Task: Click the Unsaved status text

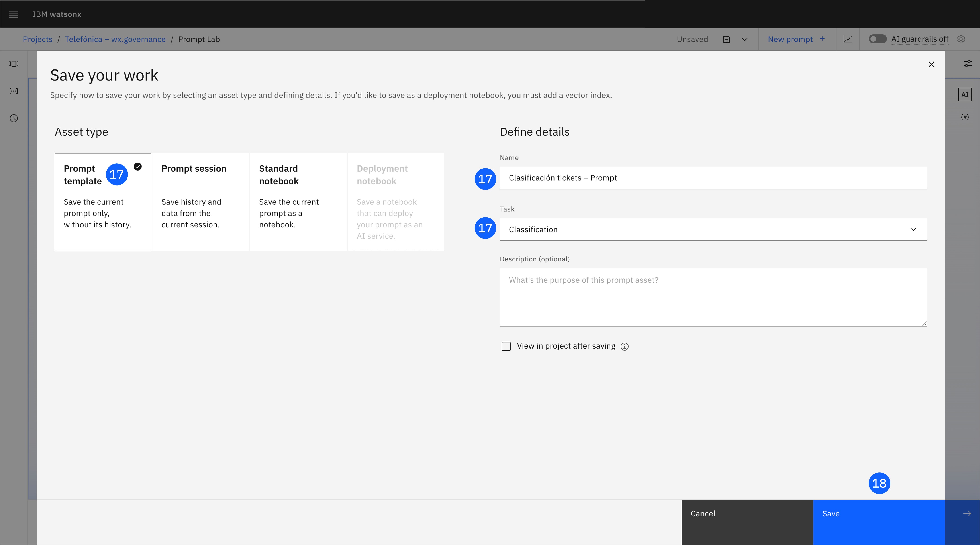Action: pyautogui.click(x=692, y=39)
